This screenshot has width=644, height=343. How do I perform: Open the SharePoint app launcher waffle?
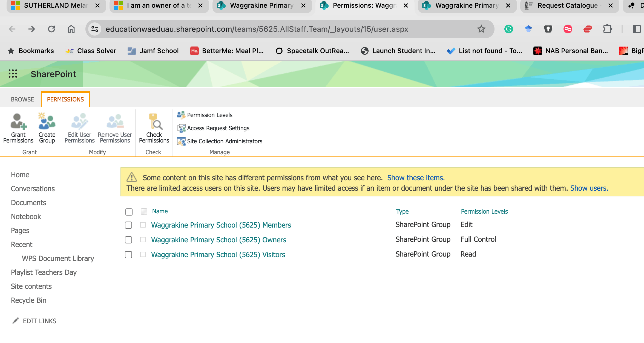(x=13, y=74)
